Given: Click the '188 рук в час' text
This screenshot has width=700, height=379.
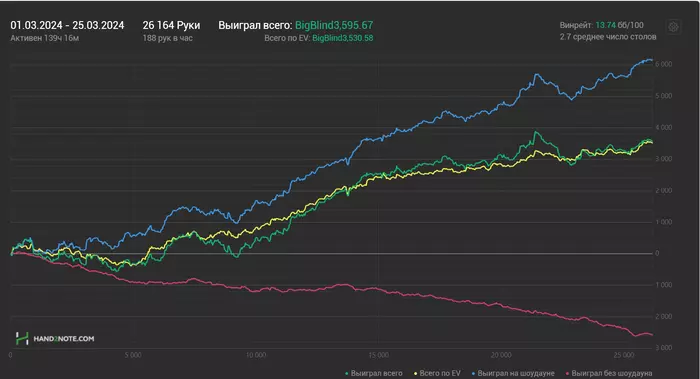Looking at the screenshot, I should [x=167, y=38].
